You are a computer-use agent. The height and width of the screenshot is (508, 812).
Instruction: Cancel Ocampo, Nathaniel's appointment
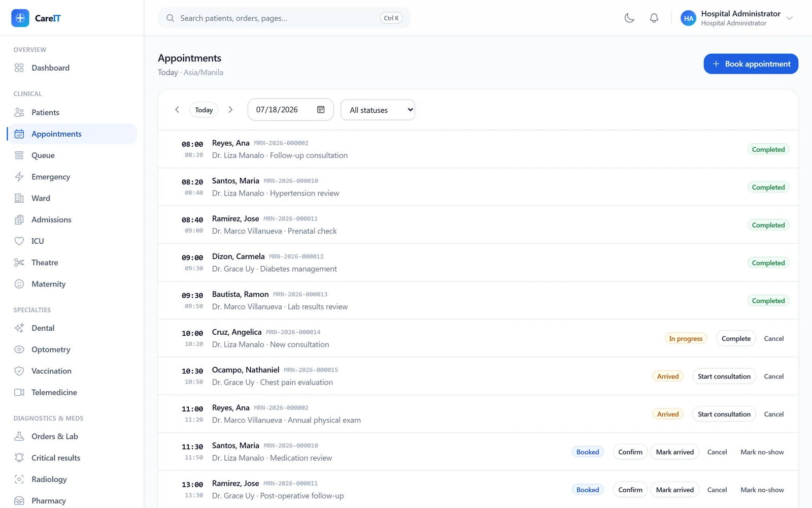pyautogui.click(x=774, y=376)
